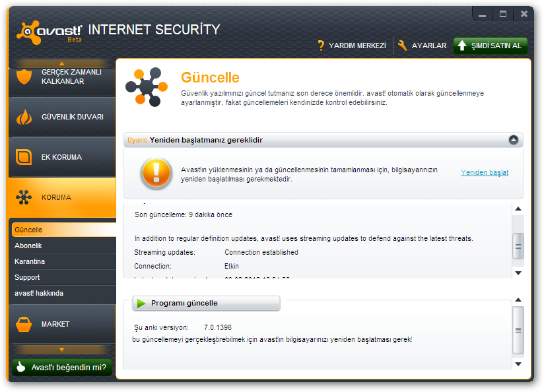544x392 pixels.
Task: Open the avast! hakkında entry
Action: tap(39, 293)
